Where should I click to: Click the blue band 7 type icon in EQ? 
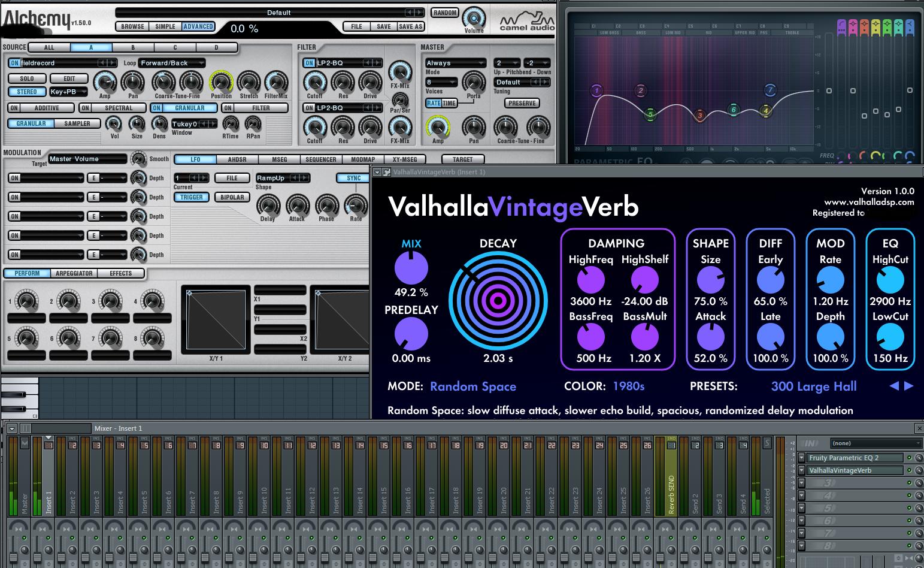point(910,26)
